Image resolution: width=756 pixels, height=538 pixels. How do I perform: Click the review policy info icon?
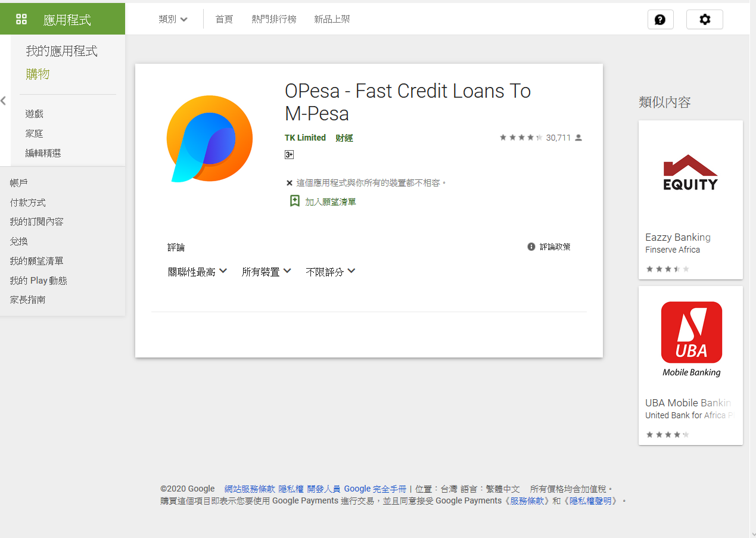531,247
